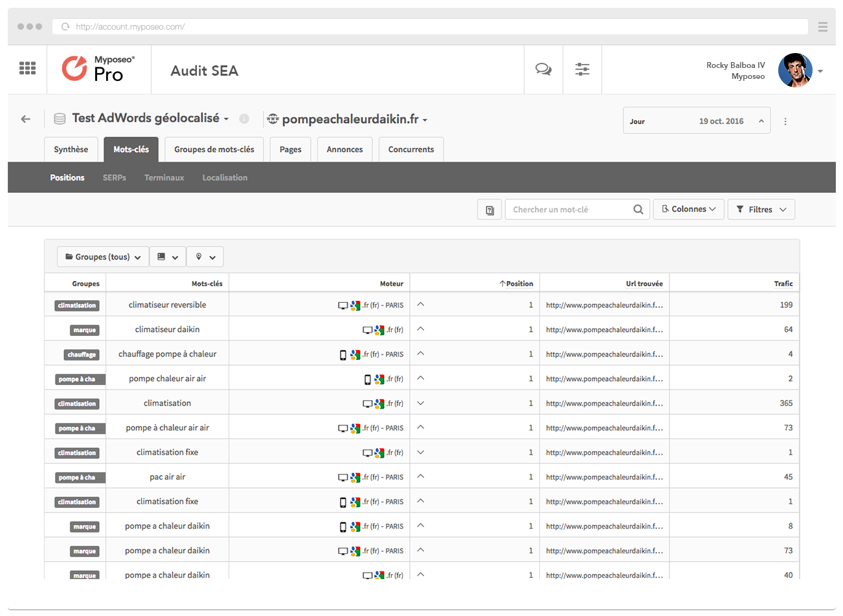Go back with the left arrow

pyautogui.click(x=25, y=119)
